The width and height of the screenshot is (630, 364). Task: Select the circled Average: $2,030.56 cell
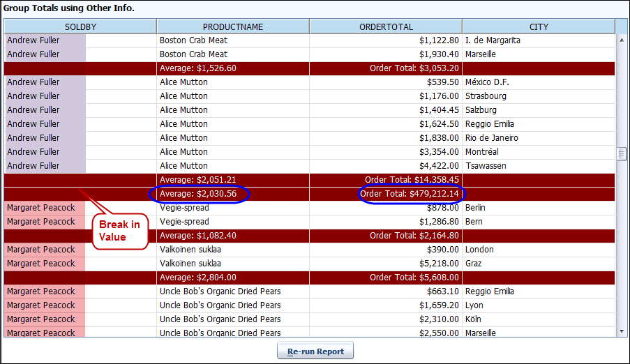pyautogui.click(x=199, y=194)
